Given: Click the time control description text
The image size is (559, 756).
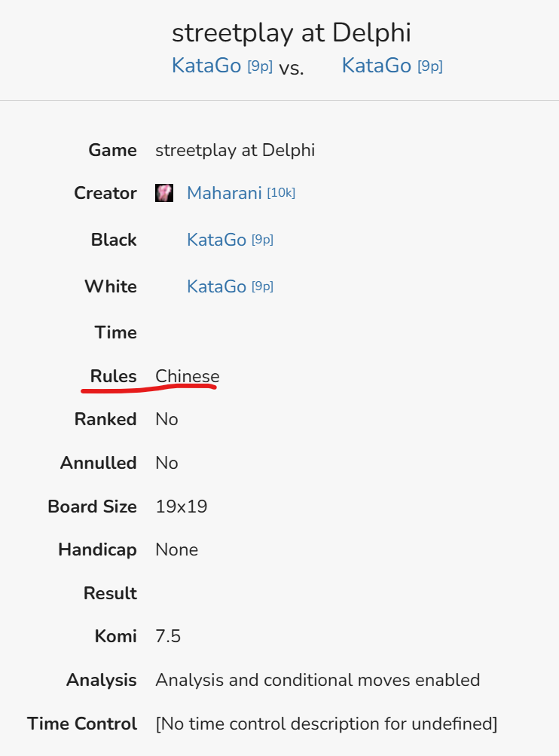Looking at the screenshot, I should (326, 724).
